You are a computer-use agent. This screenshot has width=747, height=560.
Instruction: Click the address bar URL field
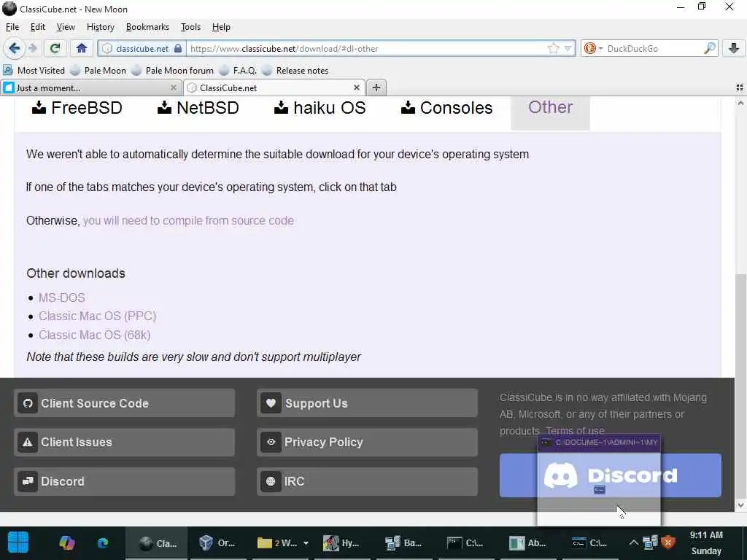coord(367,48)
